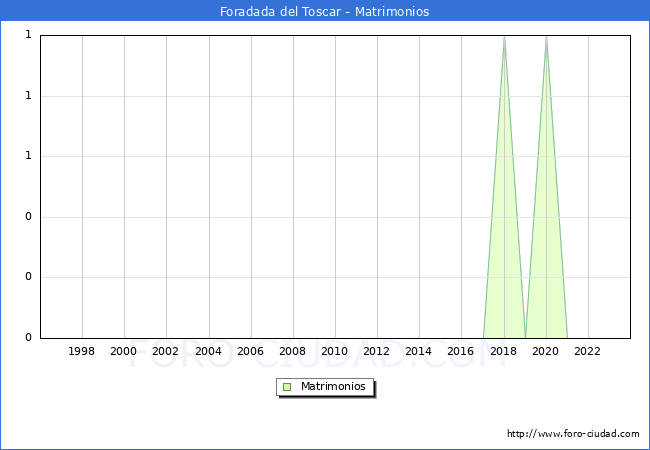The width and height of the screenshot is (650, 450).
Task: Click the 2004 x-axis label
Action: click(209, 351)
